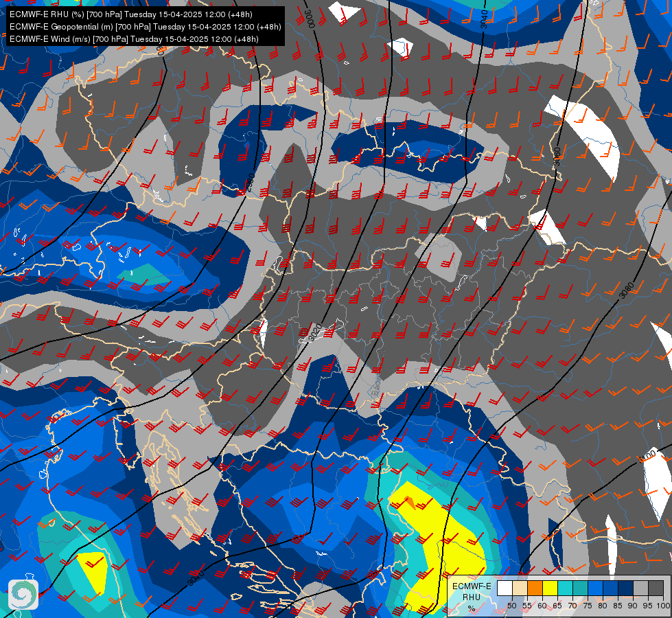Click the '3100' geopotential contour label
The width and height of the screenshot is (672, 618).
click(647, 455)
